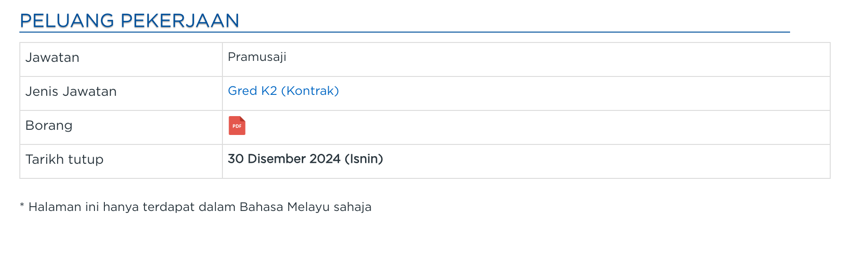Screen dimensions: 868x269
Task: Select the "Jenis Jawatan" row label
Action: click(x=71, y=92)
